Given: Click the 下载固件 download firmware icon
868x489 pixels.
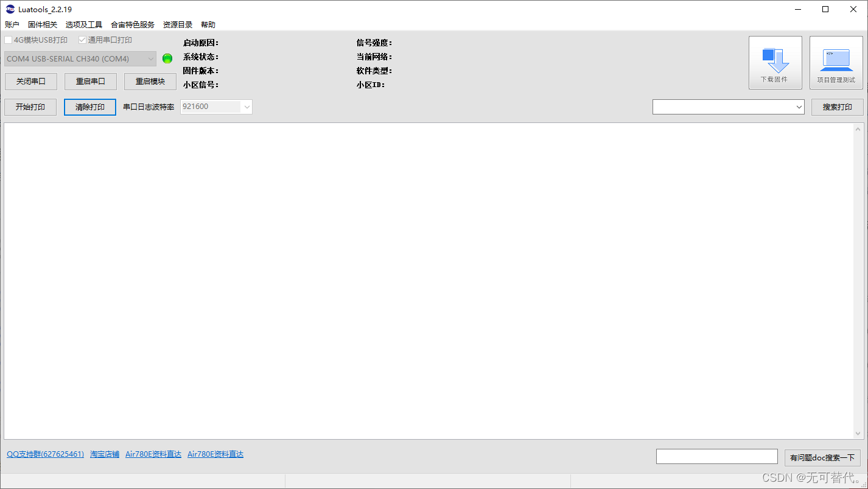Looking at the screenshot, I should 775,63.
